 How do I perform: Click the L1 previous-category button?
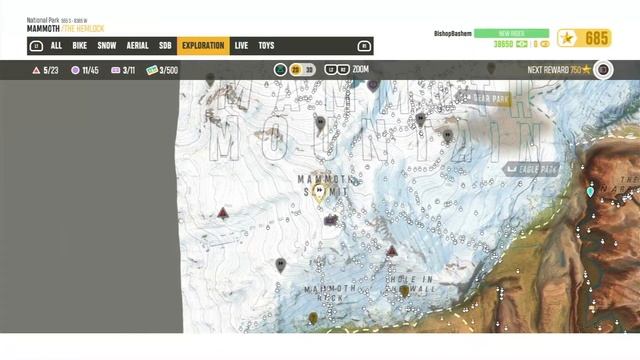click(x=36, y=46)
